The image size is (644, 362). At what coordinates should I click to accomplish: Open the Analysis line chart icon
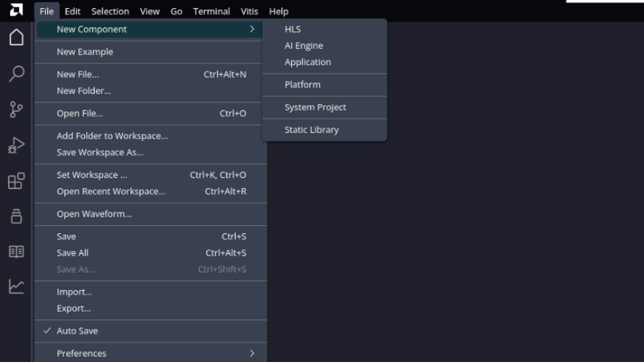pyautogui.click(x=17, y=287)
